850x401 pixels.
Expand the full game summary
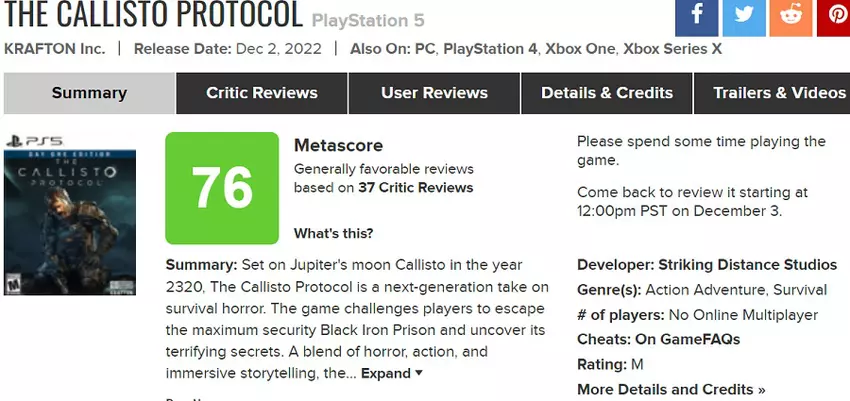tap(392, 373)
